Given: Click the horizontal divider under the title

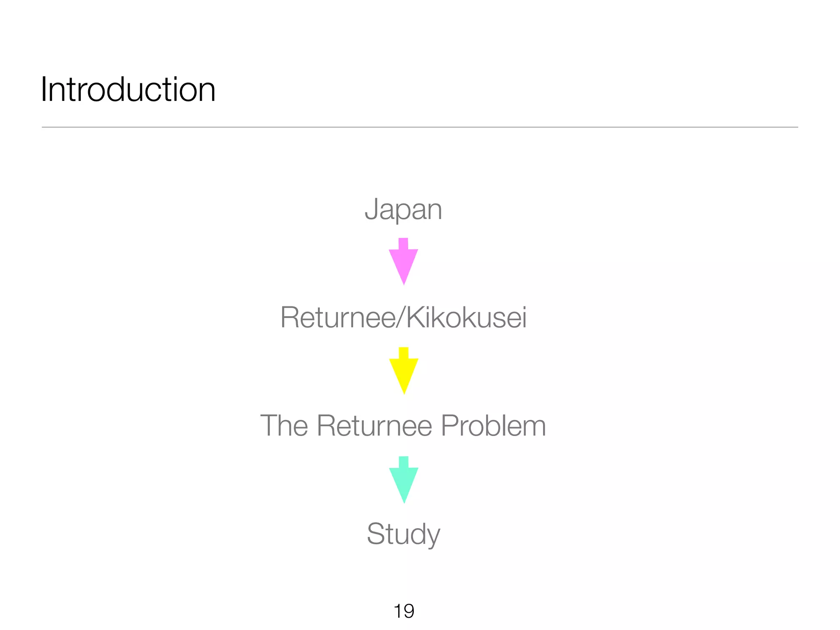Looking at the screenshot, I should tap(420, 127).
